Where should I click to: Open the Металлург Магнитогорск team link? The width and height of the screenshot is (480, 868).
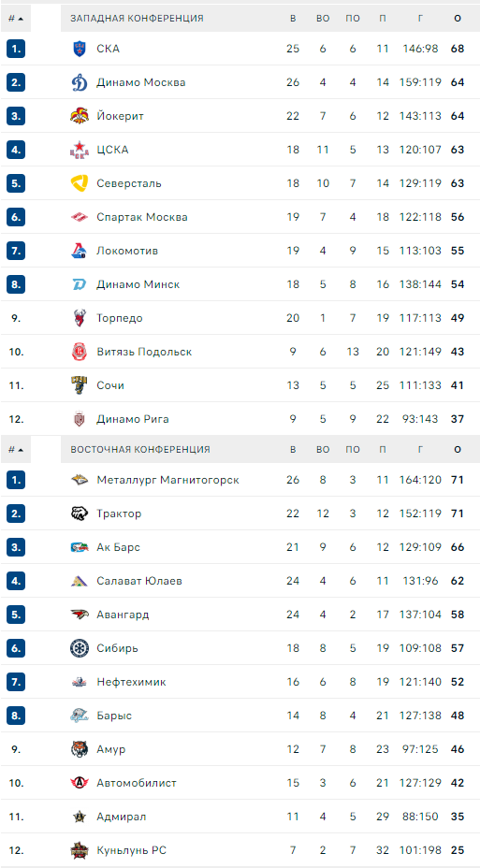tap(167, 480)
